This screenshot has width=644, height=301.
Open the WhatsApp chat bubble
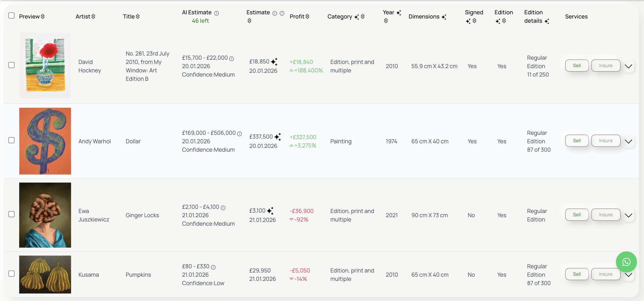coord(626,262)
